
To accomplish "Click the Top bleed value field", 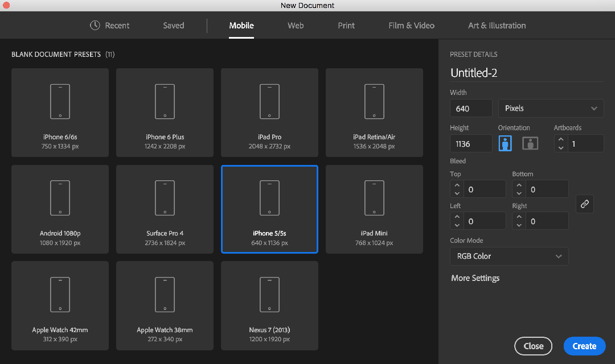I will (x=485, y=189).
